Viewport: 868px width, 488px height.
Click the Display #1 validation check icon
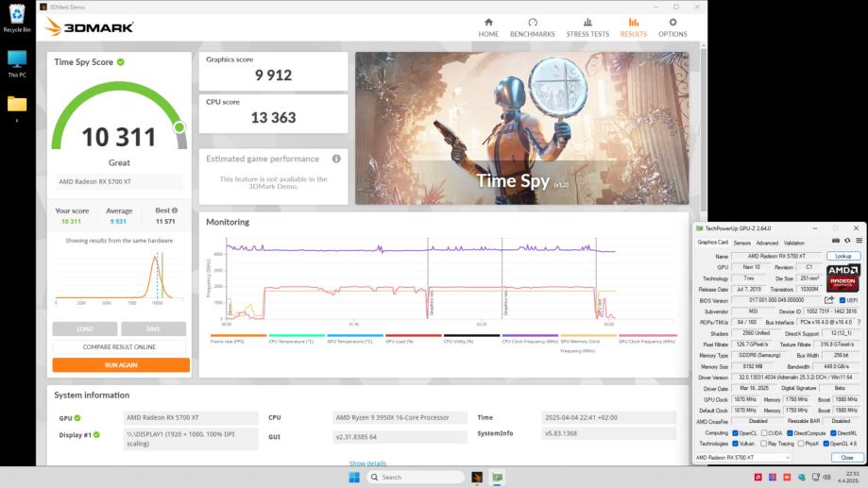click(x=96, y=435)
